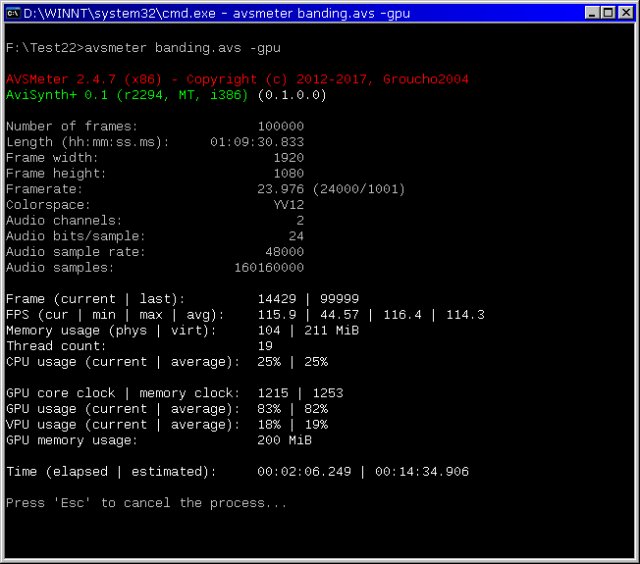This screenshot has width=640, height=564.
Task: Click the frame height value '1080'
Action: (289, 173)
